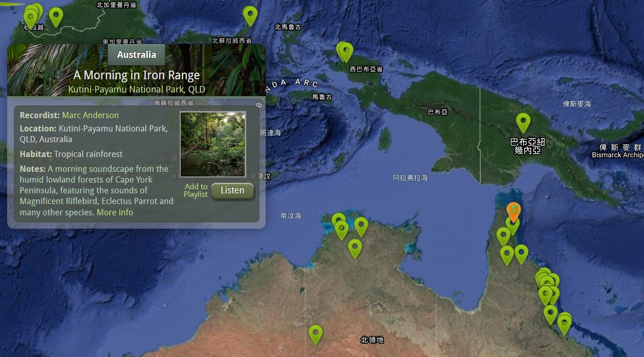
Task: Click the rainforest thumbnail image
Action: coord(212,144)
